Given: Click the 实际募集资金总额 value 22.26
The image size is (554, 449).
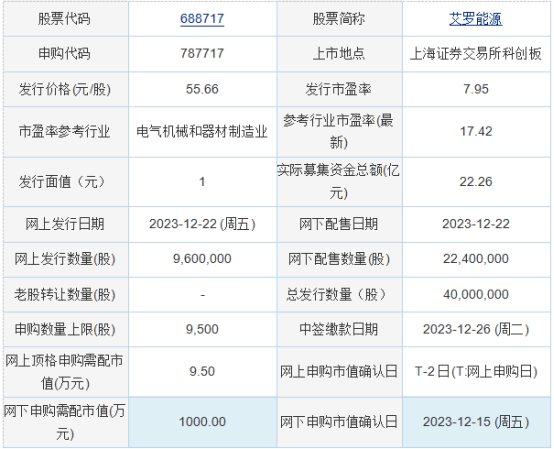Looking at the screenshot, I should click(x=476, y=182).
